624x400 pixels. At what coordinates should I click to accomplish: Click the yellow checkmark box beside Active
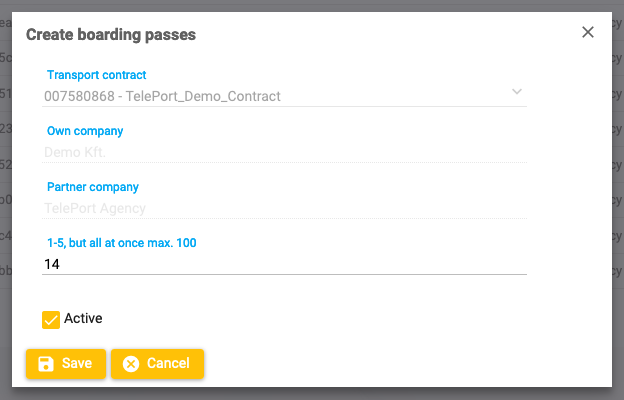[51, 319]
